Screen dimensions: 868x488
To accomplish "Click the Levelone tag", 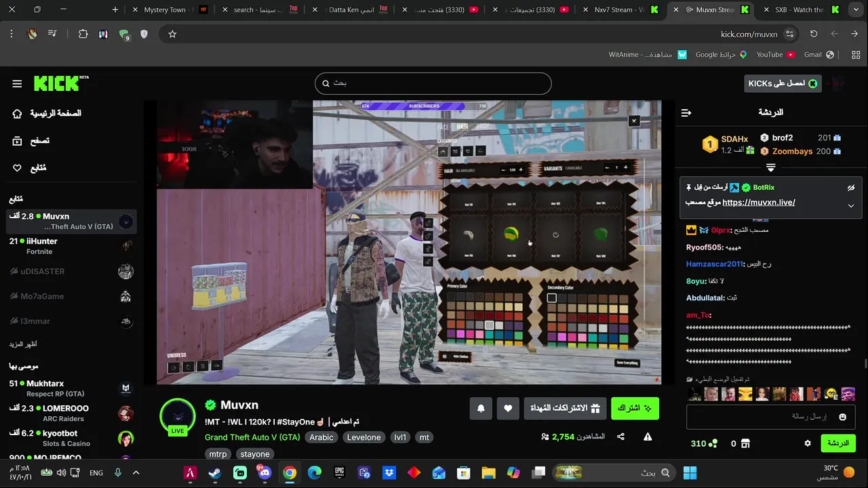I will click(x=364, y=437).
